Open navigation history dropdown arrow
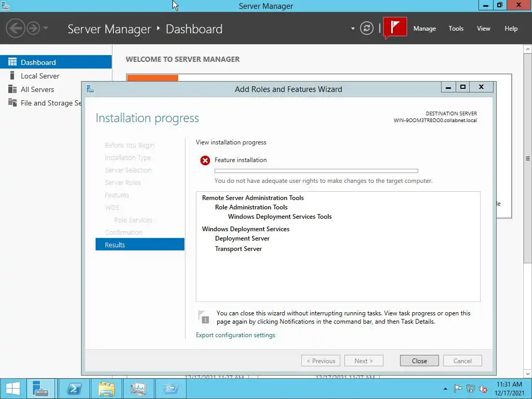 point(46,28)
